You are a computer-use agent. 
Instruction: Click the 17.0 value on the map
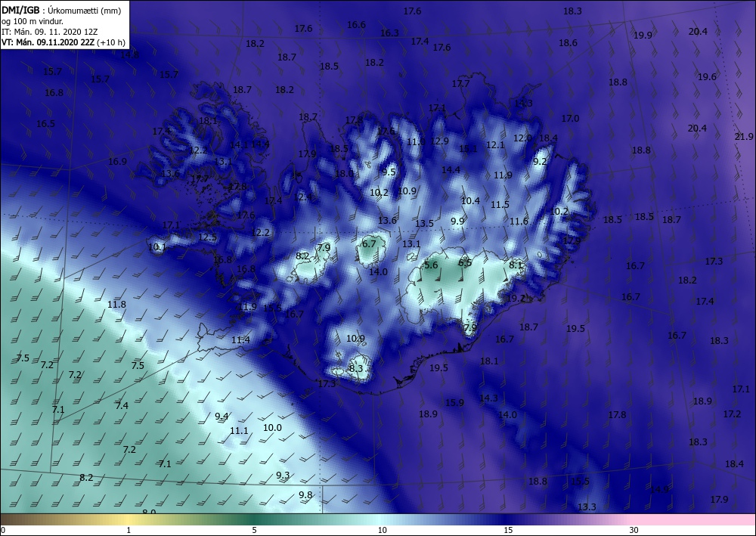click(570, 118)
